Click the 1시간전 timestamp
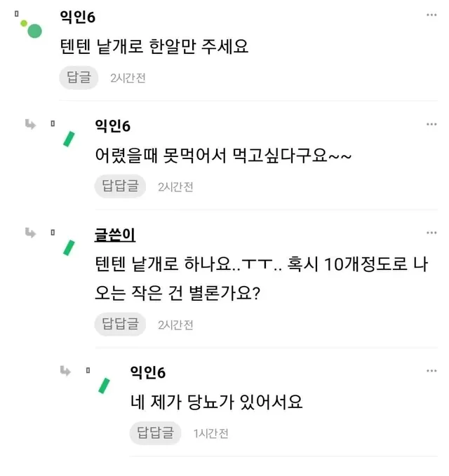Screen dimensions: 449x476 [211, 433]
